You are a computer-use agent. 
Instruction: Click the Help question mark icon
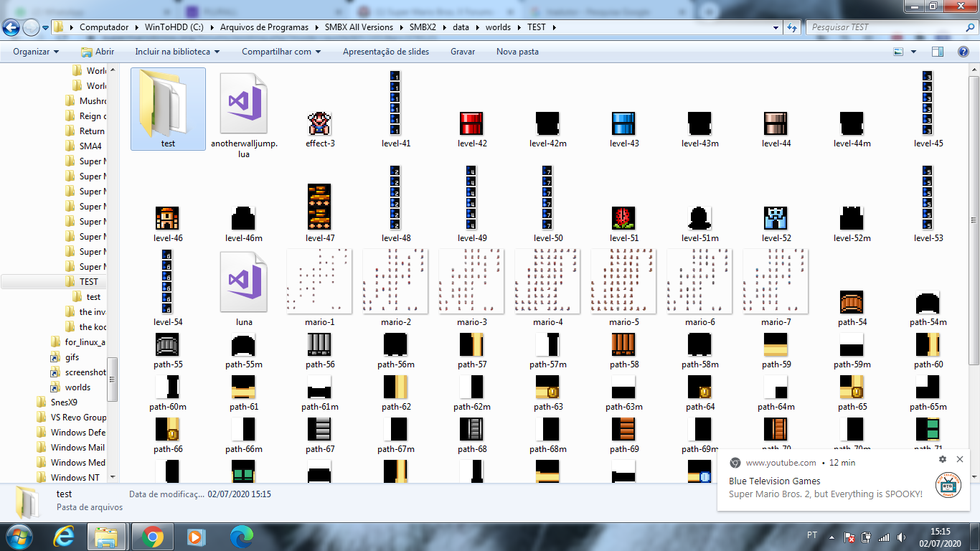coord(963,52)
